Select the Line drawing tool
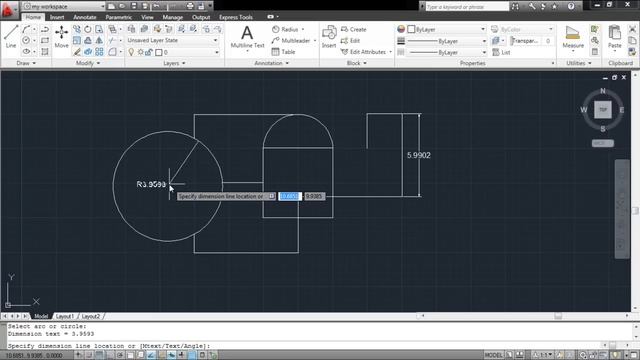The height and width of the screenshot is (360, 640). tap(11, 37)
